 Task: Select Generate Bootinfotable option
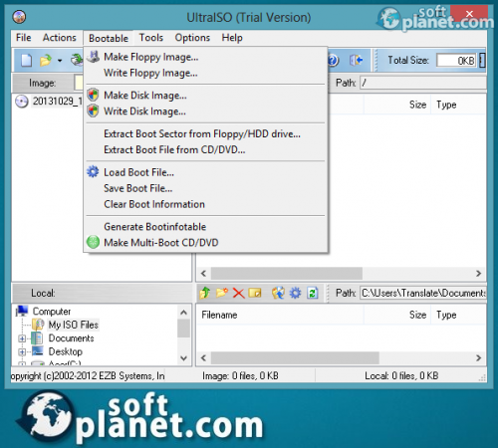206,227
